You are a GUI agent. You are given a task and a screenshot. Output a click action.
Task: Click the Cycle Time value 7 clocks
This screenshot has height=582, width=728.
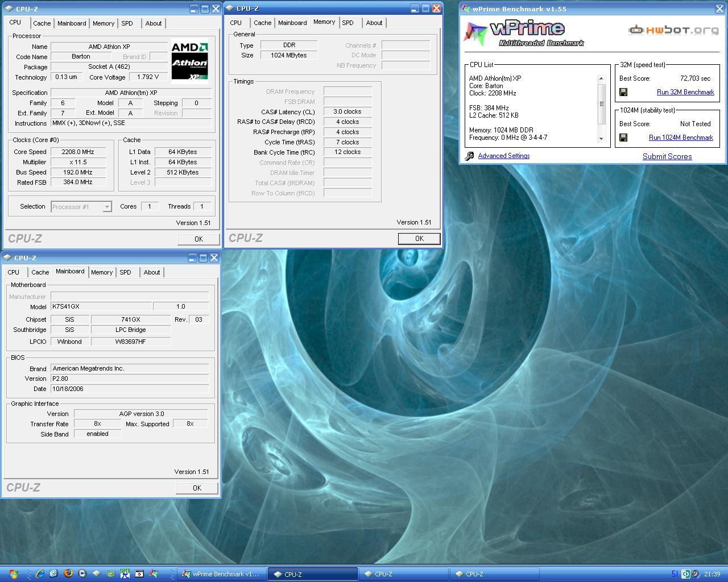pos(348,142)
